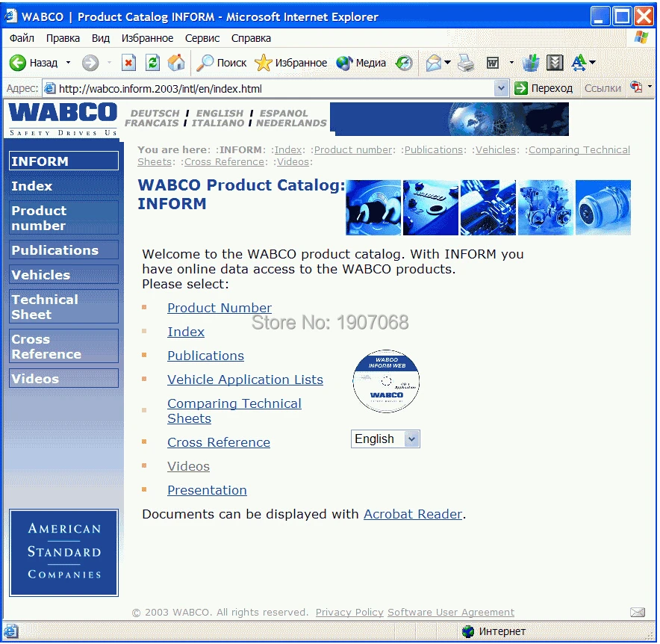This screenshot has width=660, height=644.
Task: Click the WABCO logo in the header
Action: point(63,118)
